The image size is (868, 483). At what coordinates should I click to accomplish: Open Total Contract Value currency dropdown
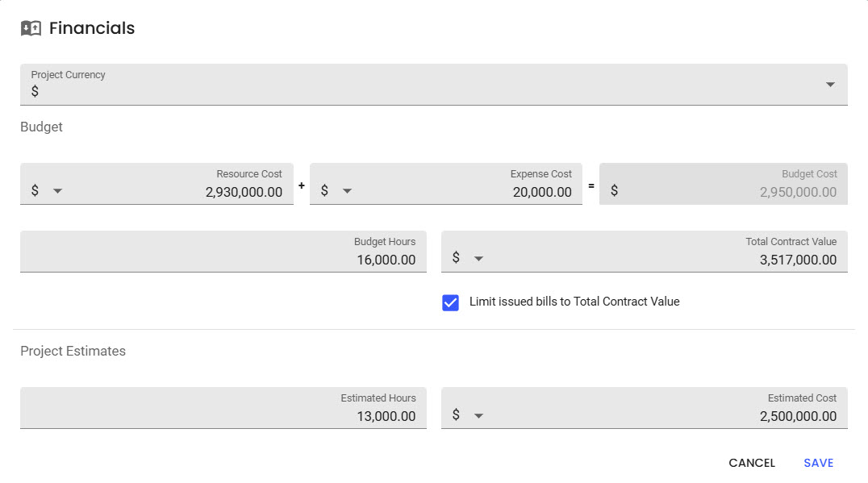478,259
